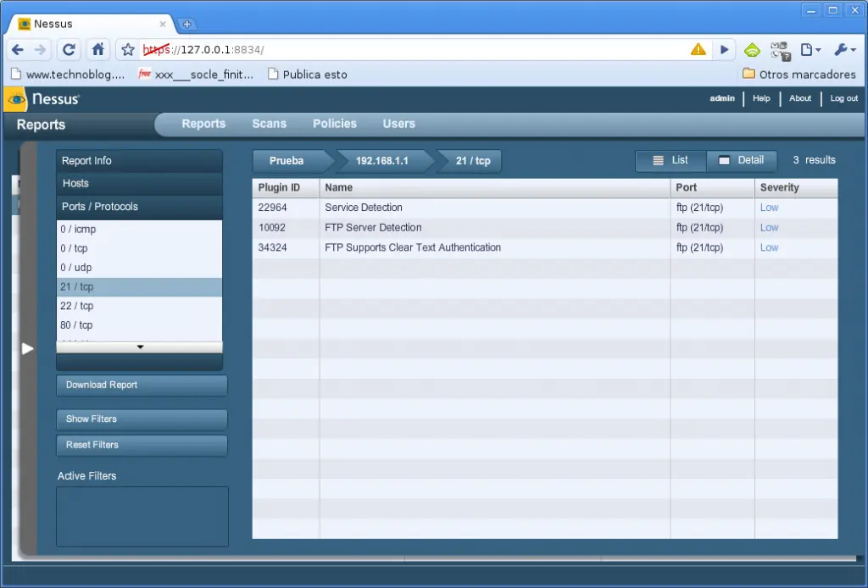Click the Download Report button
The width and height of the screenshot is (868, 588).
(142, 385)
